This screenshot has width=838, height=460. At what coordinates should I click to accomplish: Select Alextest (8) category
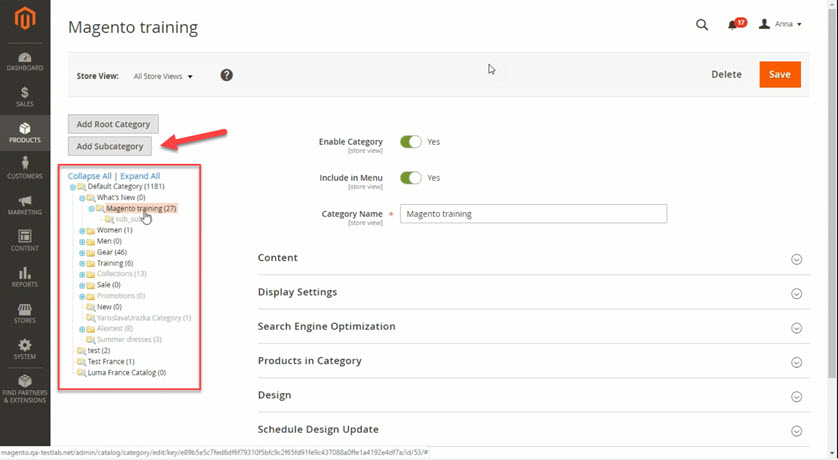(x=115, y=328)
